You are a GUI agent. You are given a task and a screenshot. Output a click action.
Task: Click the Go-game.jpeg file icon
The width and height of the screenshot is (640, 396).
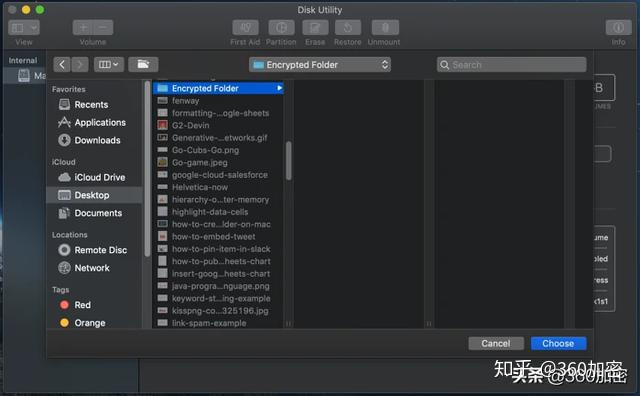tap(163, 162)
